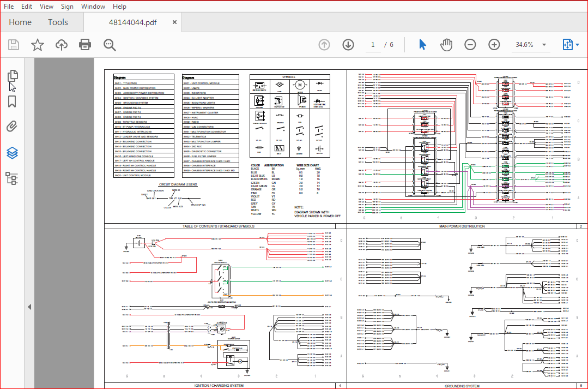Open the fit page scrolling options icon

(x=568, y=45)
